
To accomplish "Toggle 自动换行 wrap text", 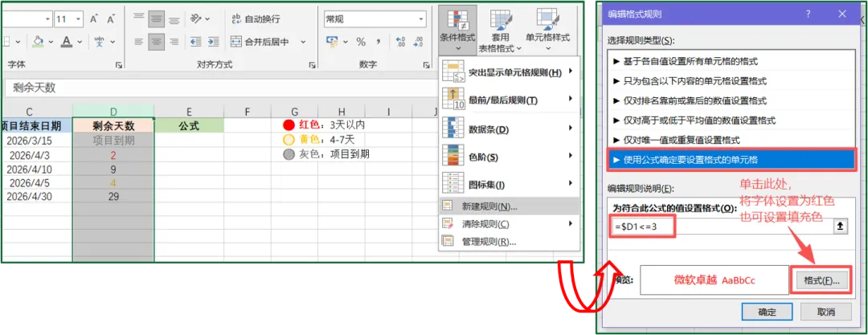I will [x=256, y=18].
